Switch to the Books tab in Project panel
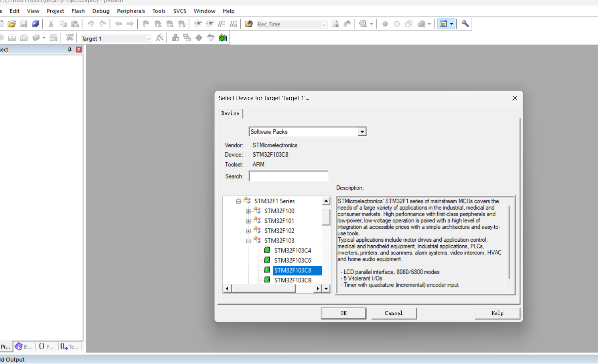Screen dimensions: 598x364 pyautogui.click(x=24, y=347)
